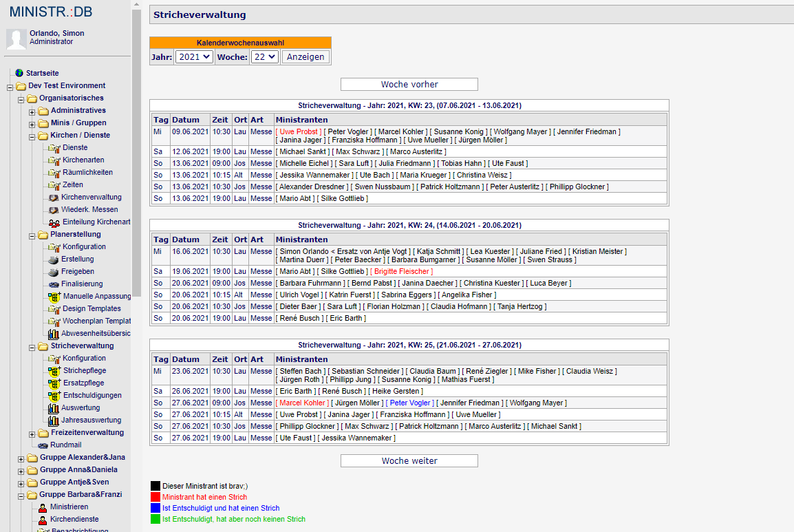
Task: Select the Gruppe Anna&Daniela tree item
Action: [x=78, y=469]
